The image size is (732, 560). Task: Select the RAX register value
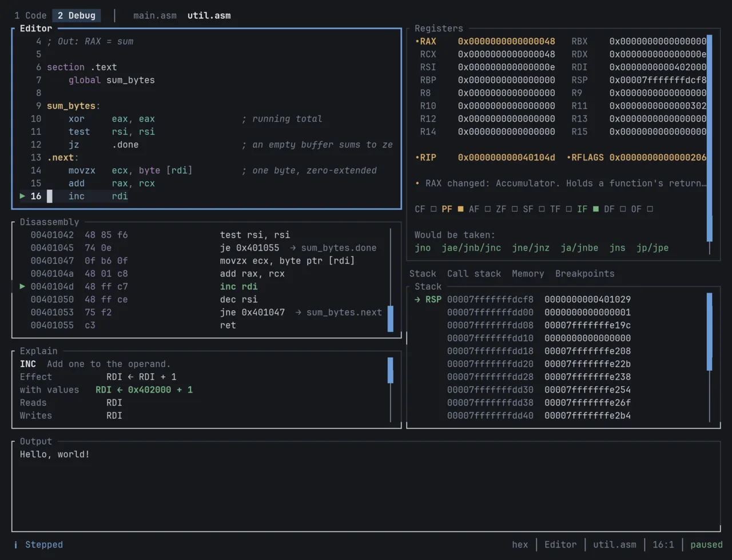click(x=506, y=41)
